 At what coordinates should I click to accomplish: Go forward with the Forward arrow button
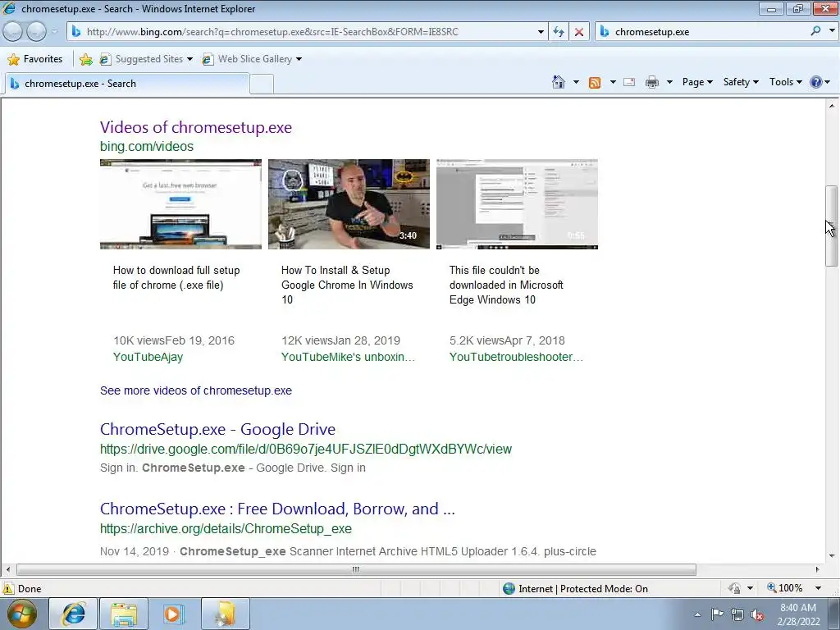pos(36,32)
